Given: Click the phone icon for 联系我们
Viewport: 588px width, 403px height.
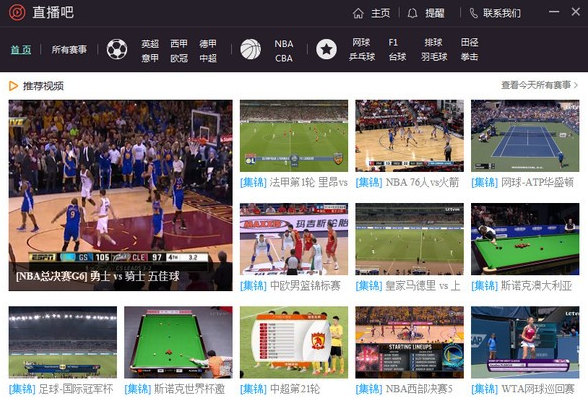Looking at the screenshot, I should point(474,13).
